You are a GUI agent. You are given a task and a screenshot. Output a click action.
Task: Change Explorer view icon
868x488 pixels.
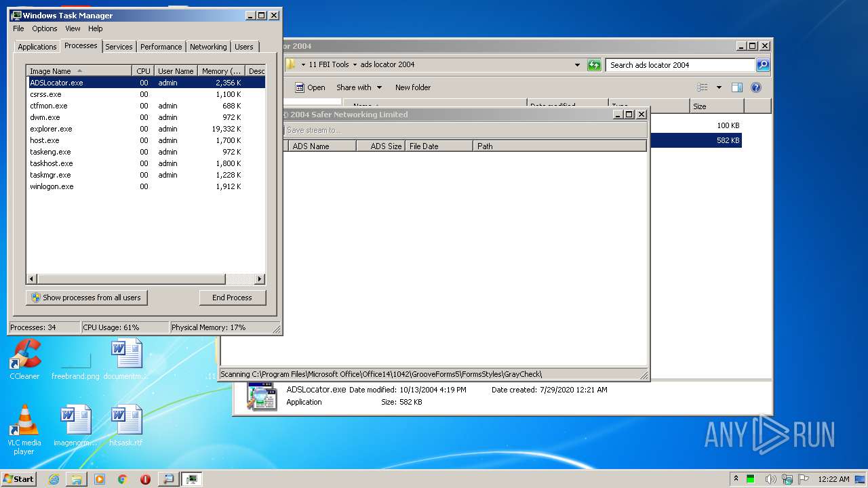coord(703,87)
